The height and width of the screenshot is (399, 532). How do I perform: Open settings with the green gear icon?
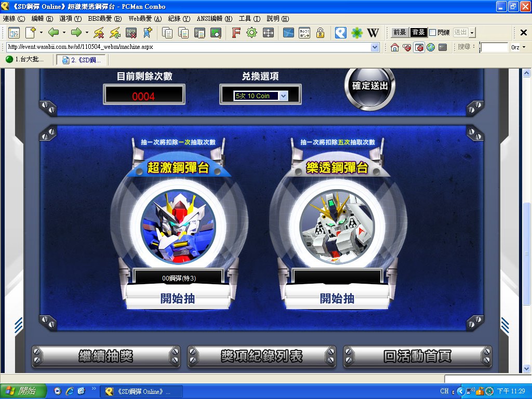252,33
